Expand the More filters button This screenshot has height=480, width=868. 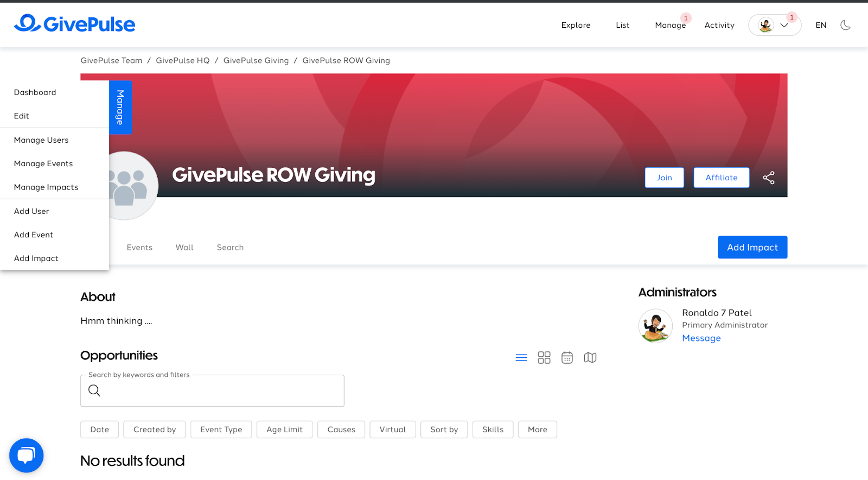[x=538, y=430]
